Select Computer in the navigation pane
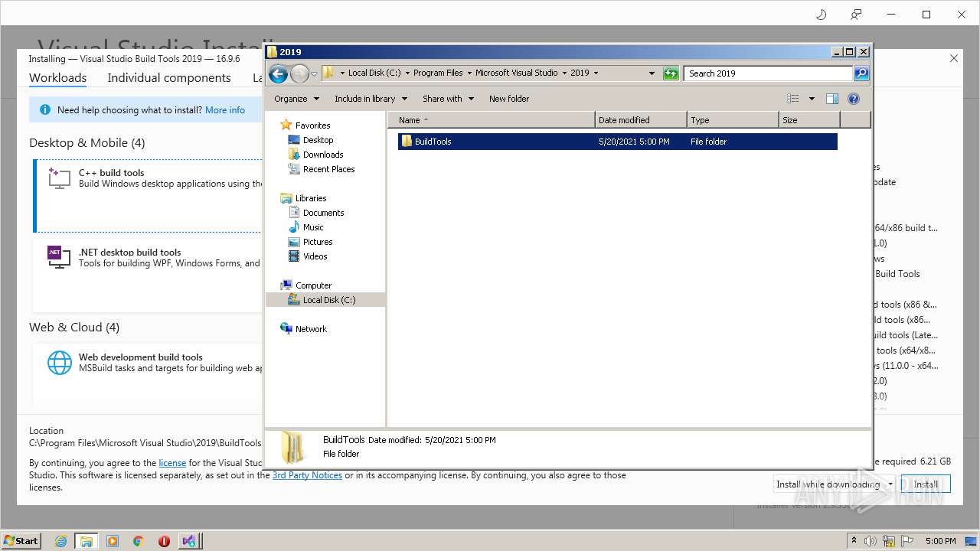This screenshot has height=551, width=980. (x=313, y=285)
